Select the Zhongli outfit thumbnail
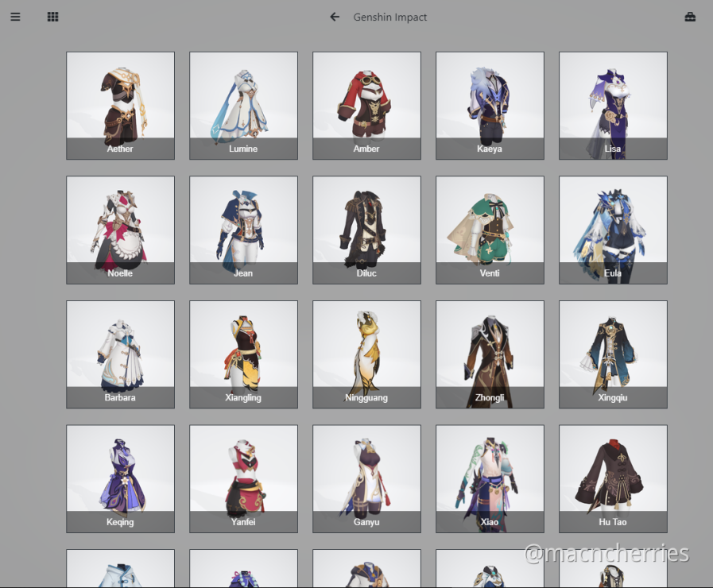713x588 pixels. coord(490,354)
